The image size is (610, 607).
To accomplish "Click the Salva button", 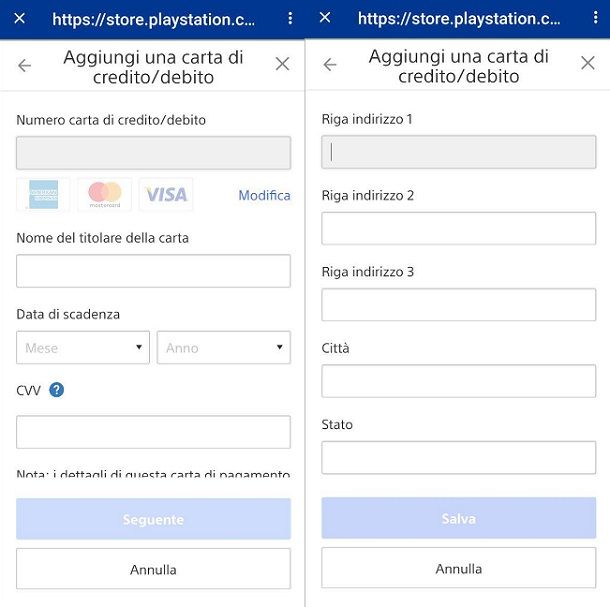I will tap(459, 518).
